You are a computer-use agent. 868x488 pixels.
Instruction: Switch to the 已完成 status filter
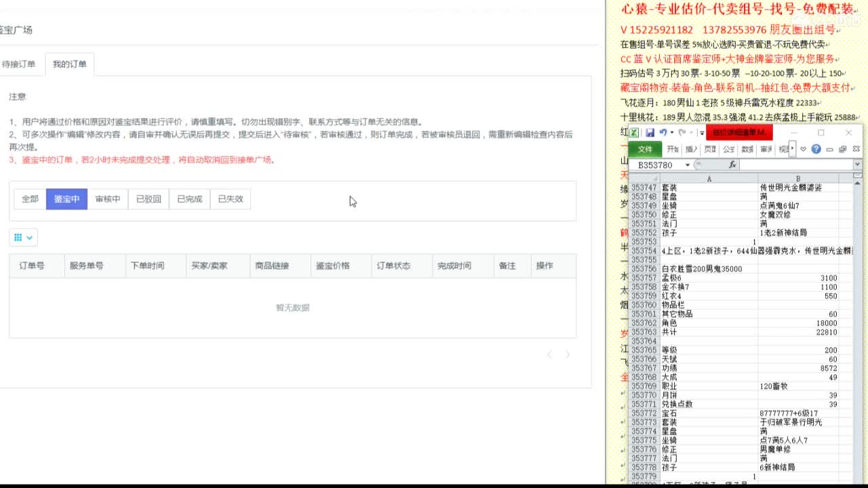pyautogui.click(x=191, y=199)
